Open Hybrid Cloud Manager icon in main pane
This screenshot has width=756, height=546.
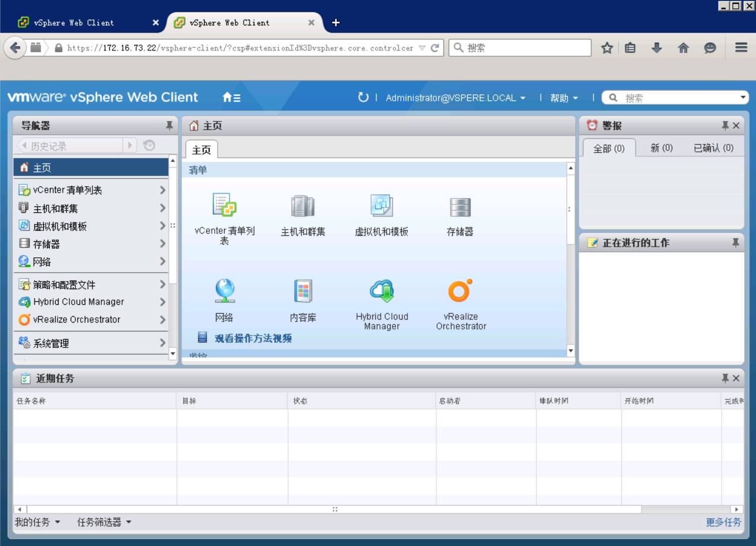[x=382, y=291]
